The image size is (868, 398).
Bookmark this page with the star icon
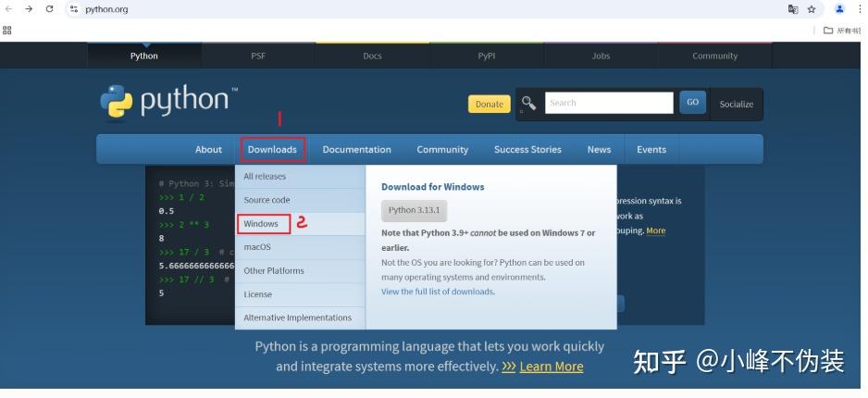812,9
